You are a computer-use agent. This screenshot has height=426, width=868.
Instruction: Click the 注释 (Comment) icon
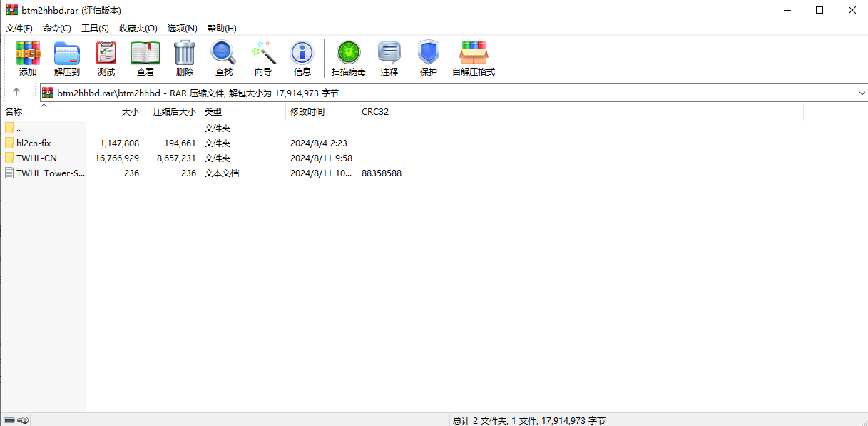coord(389,54)
